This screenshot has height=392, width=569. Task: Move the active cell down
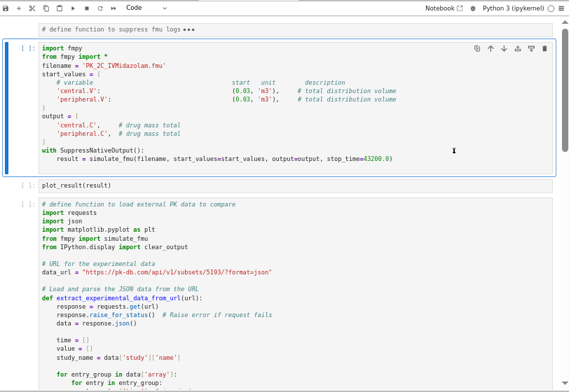[504, 48]
